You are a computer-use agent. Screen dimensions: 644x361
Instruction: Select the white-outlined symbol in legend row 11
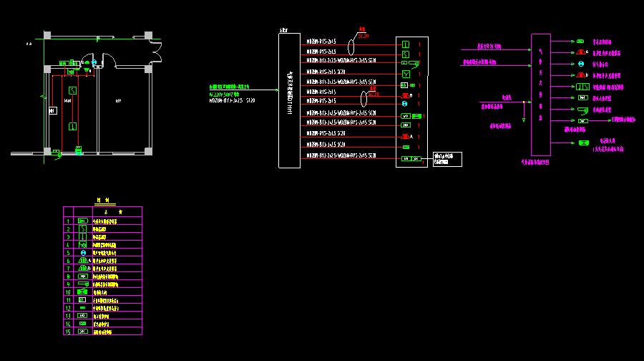pyautogui.click(x=82, y=300)
